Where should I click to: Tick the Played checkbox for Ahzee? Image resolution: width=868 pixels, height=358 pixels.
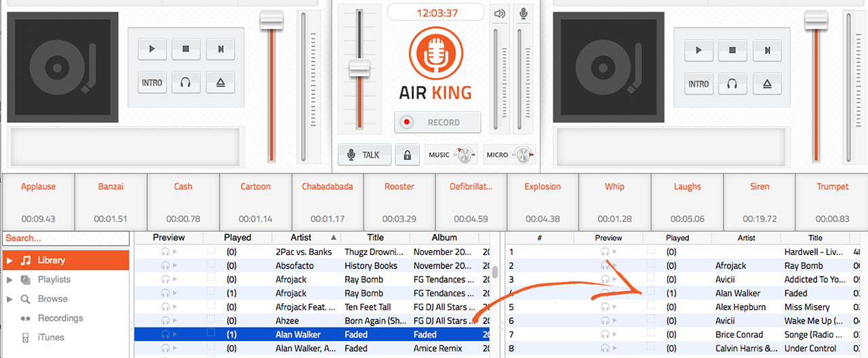point(211,319)
